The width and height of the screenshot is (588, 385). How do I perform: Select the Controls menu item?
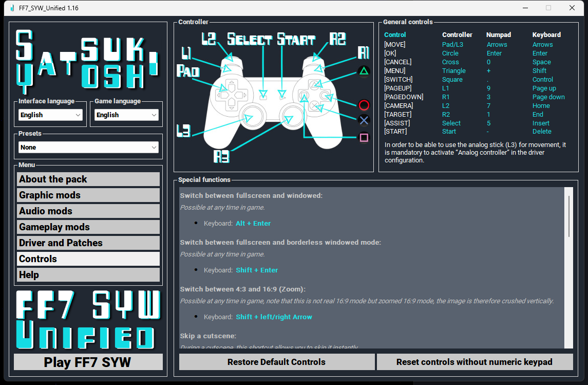tap(88, 259)
